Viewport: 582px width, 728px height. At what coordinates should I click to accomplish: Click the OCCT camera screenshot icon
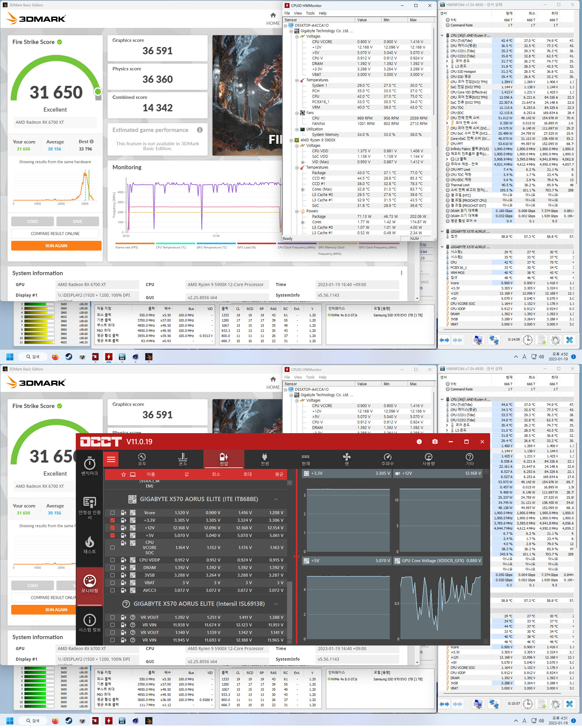click(435, 442)
